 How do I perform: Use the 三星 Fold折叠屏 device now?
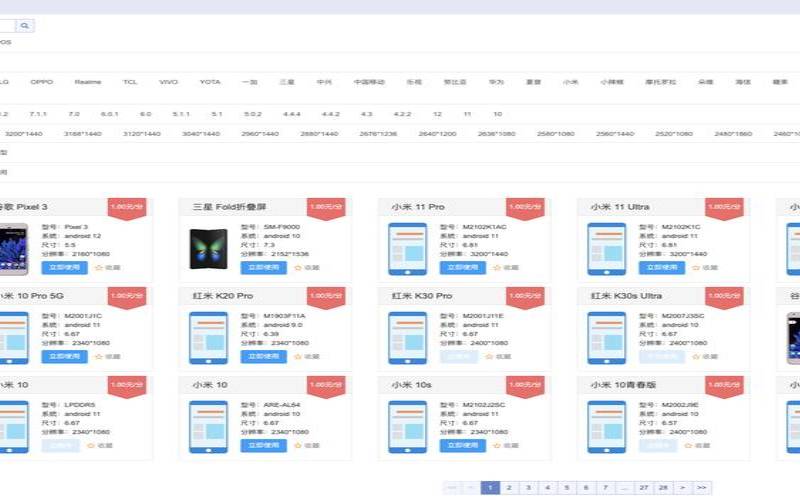[263, 267]
